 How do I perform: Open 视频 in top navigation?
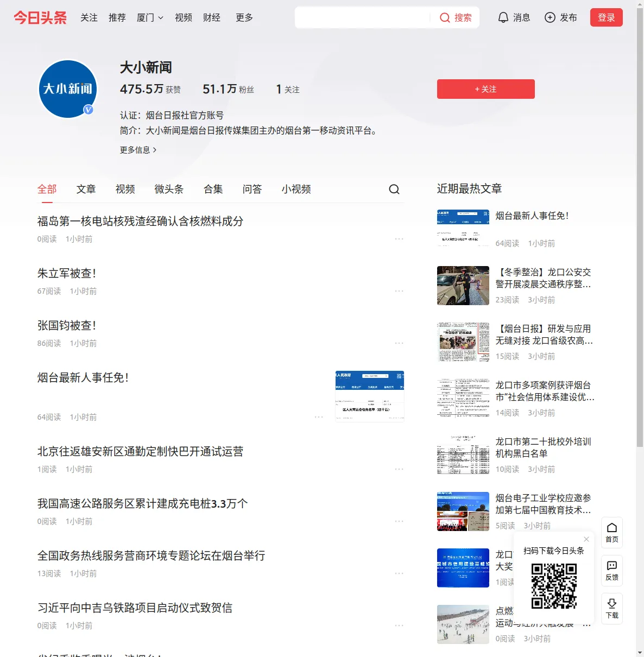(184, 18)
